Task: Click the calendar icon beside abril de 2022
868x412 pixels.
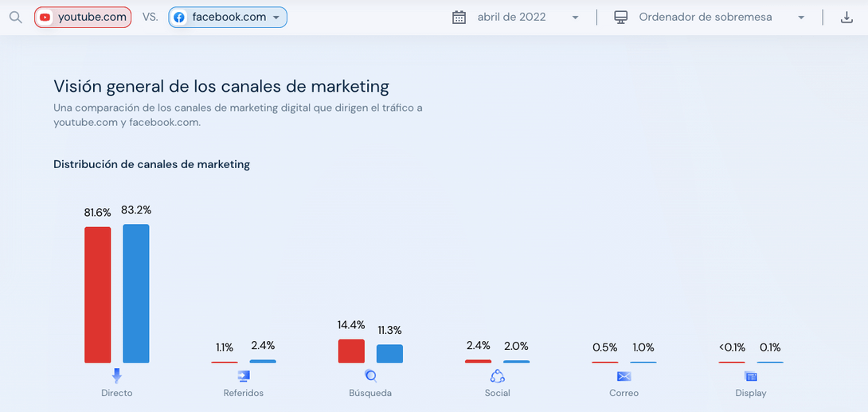Action: (459, 18)
